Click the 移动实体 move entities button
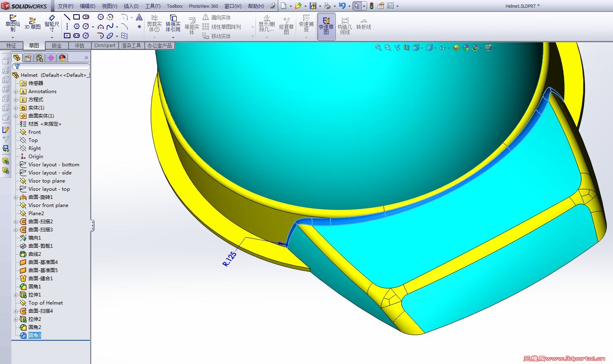 [x=217, y=36]
